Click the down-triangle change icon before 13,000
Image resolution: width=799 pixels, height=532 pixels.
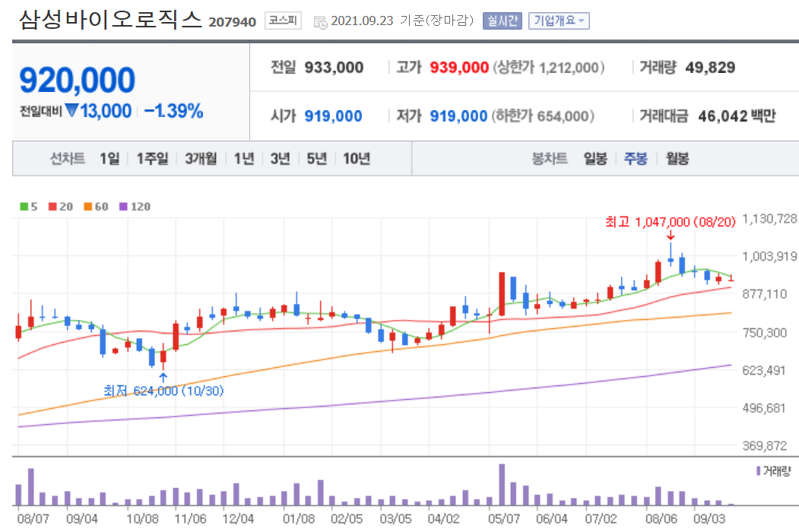72,110
